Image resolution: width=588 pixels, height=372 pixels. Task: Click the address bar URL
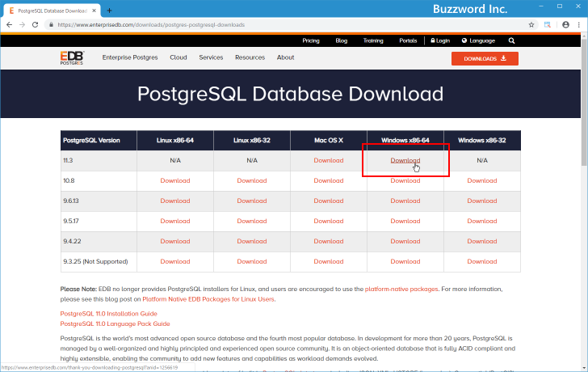(x=151, y=25)
